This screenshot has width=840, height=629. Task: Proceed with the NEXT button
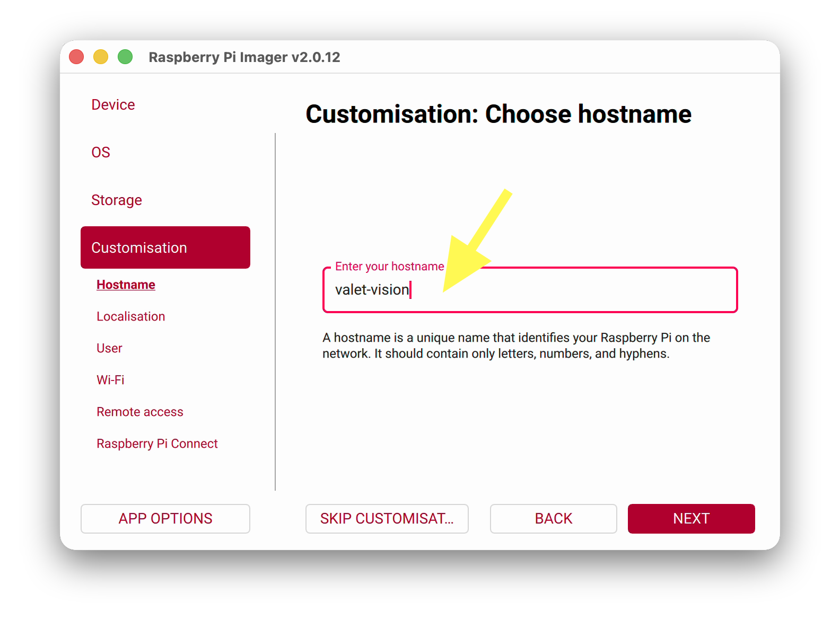692,518
